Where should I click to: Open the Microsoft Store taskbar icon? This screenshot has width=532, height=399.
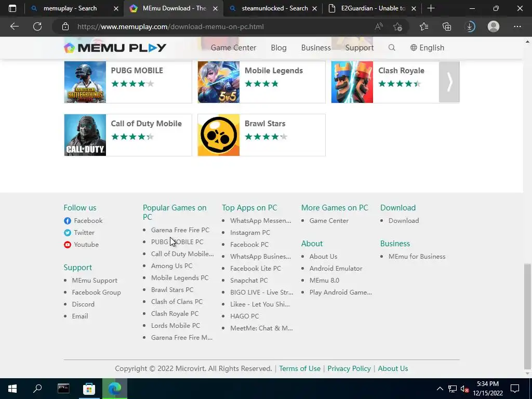[x=89, y=389]
